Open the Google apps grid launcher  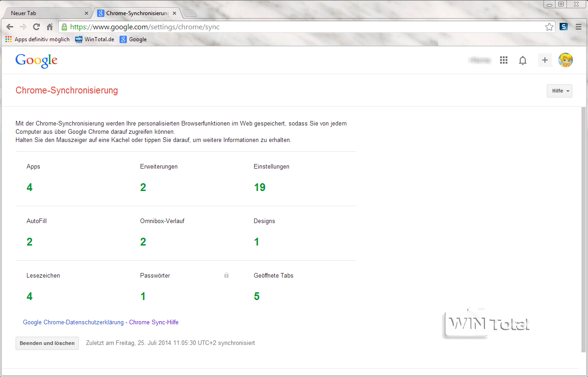[x=504, y=60]
